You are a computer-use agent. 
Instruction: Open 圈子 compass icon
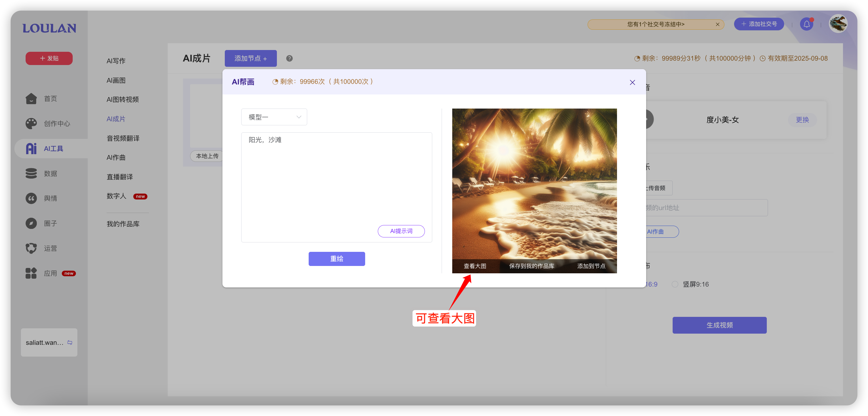tap(31, 223)
